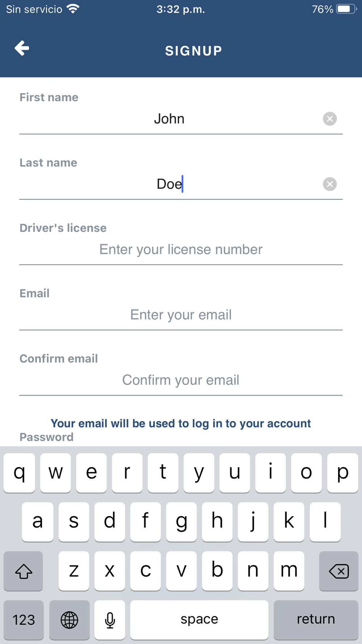This screenshot has height=644, width=362.
Task: Tap the letter g key
Action: point(181,522)
